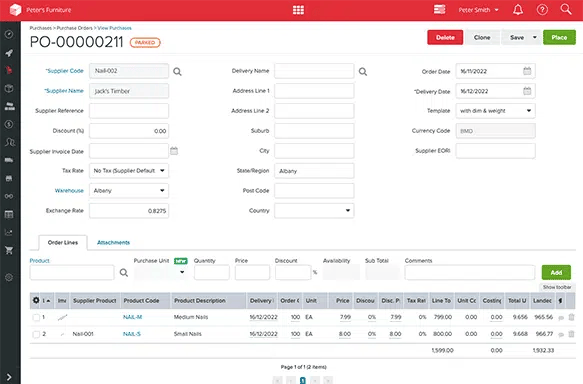
Task: Click the Show toolbar button
Action: click(x=557, y=287)
